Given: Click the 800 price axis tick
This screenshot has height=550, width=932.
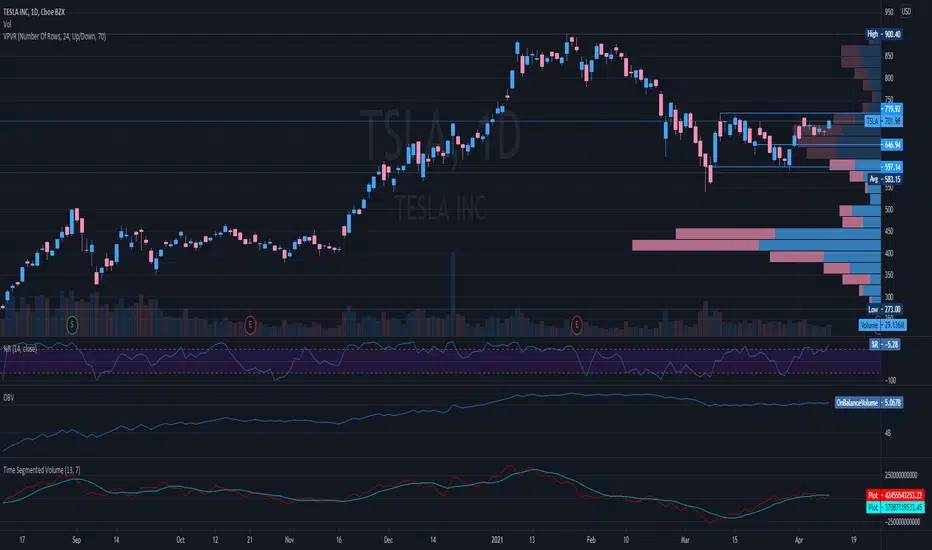Looking at the screenshot, I should click(889, 78).
